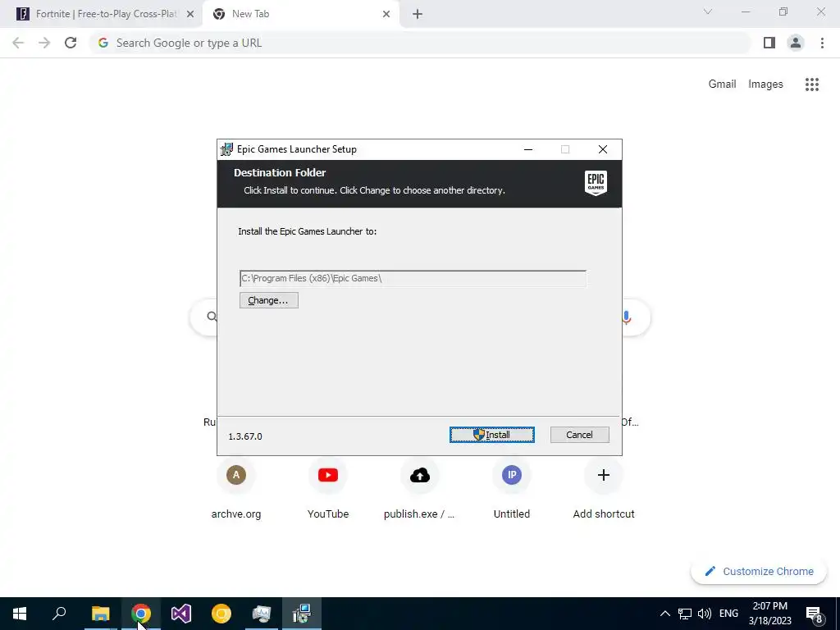840x630 pixels.
Task: Click the destination folder path field
Action: pyautogui.click(x=413, y=279)
